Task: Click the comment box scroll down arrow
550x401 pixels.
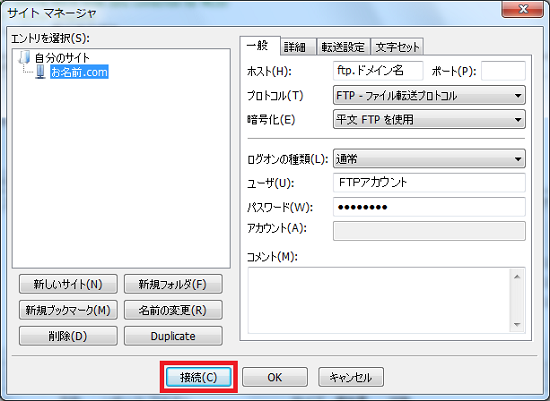Action: point(517,325)
